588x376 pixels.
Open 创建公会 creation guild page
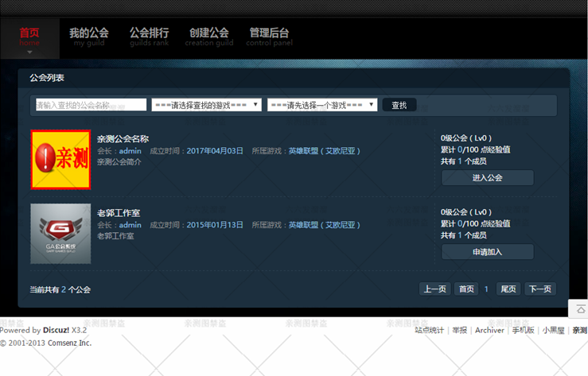pyautogui.click(x=209, y=37)
